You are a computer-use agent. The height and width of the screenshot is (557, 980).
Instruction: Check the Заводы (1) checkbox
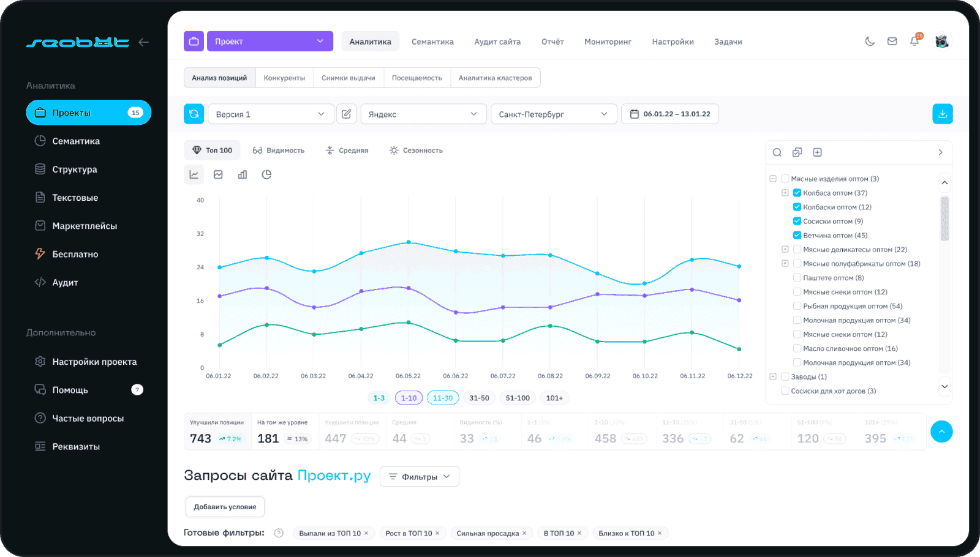click(785, 376)
